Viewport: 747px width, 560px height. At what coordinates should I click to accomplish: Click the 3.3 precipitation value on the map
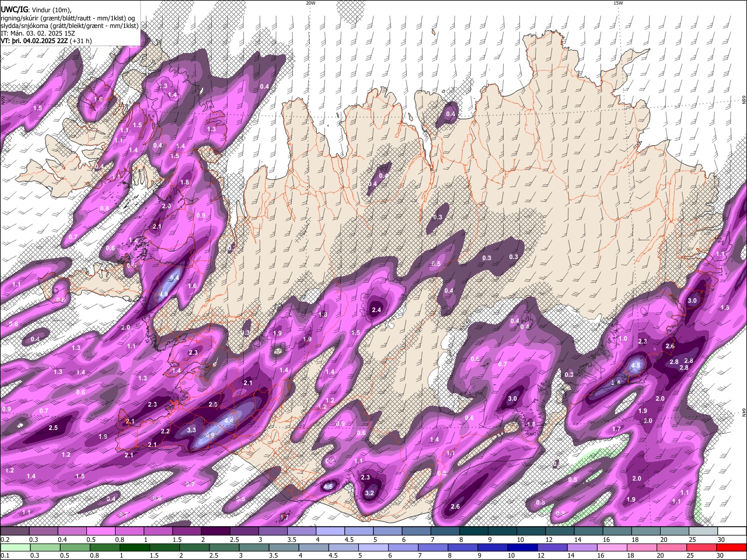point(191,430)
